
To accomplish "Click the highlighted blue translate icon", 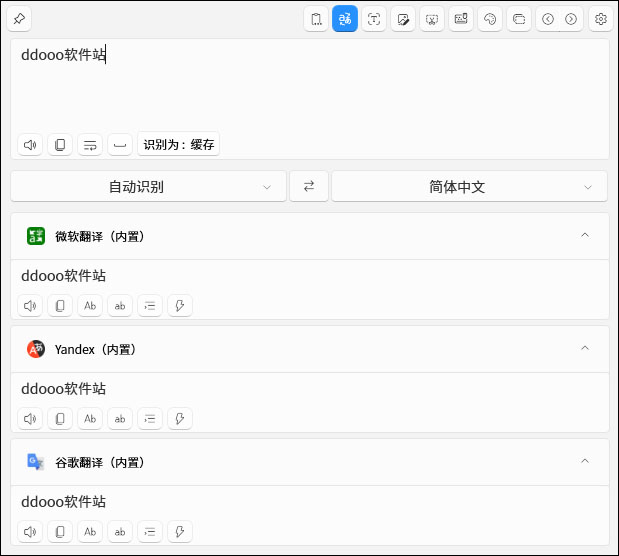I will 345,19.
